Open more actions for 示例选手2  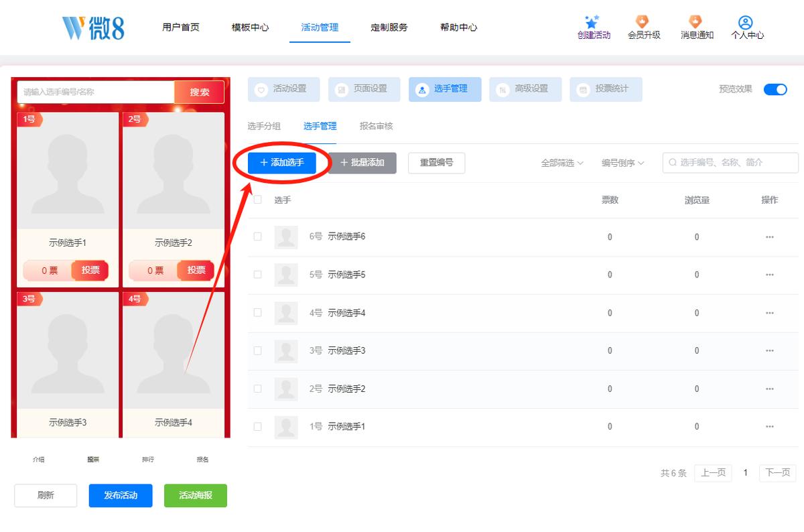click(770, 389)
